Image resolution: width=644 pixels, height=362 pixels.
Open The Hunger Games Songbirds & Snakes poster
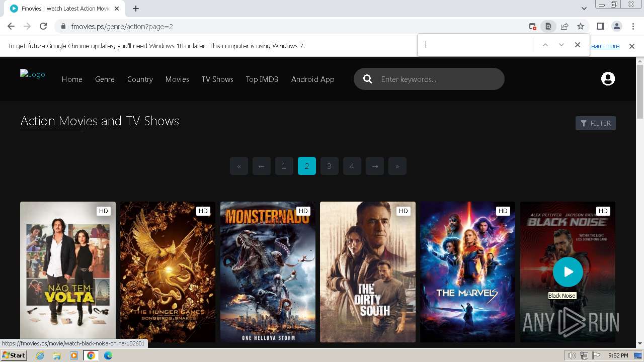168,272
